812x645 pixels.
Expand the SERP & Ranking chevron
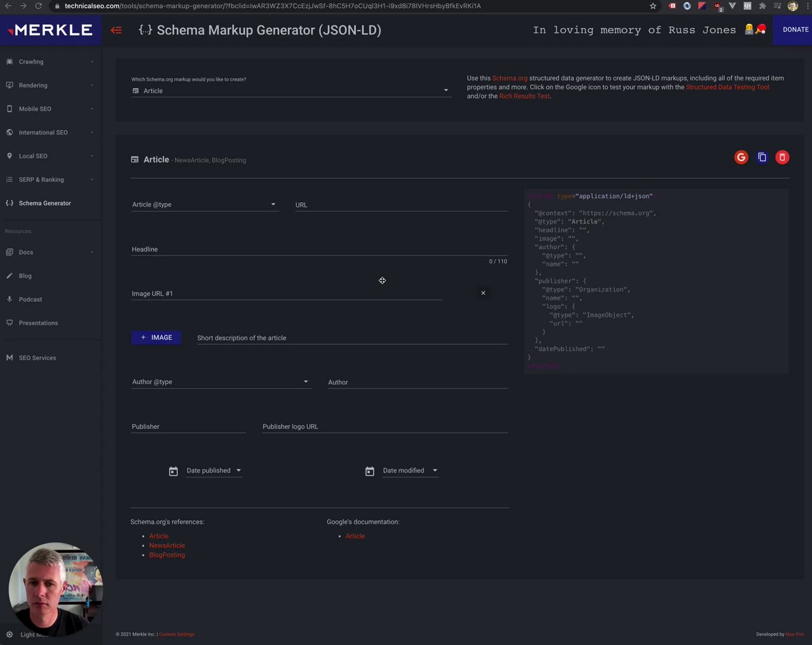tap(92, 179)
